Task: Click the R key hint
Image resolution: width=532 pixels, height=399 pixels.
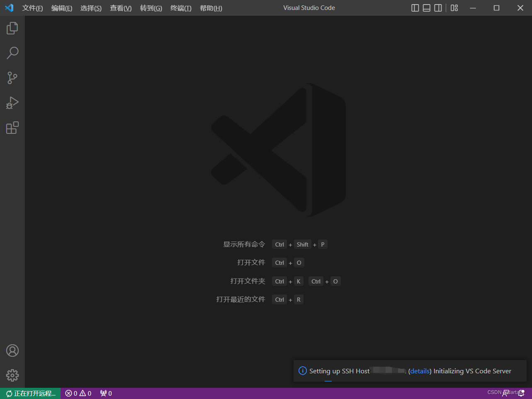Action: [x=299, y=300]
